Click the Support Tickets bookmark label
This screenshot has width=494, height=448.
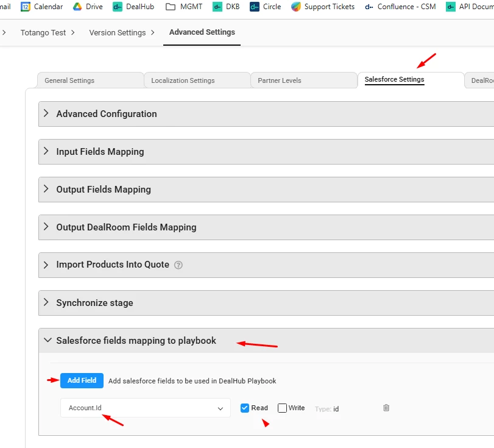(329, 7)
